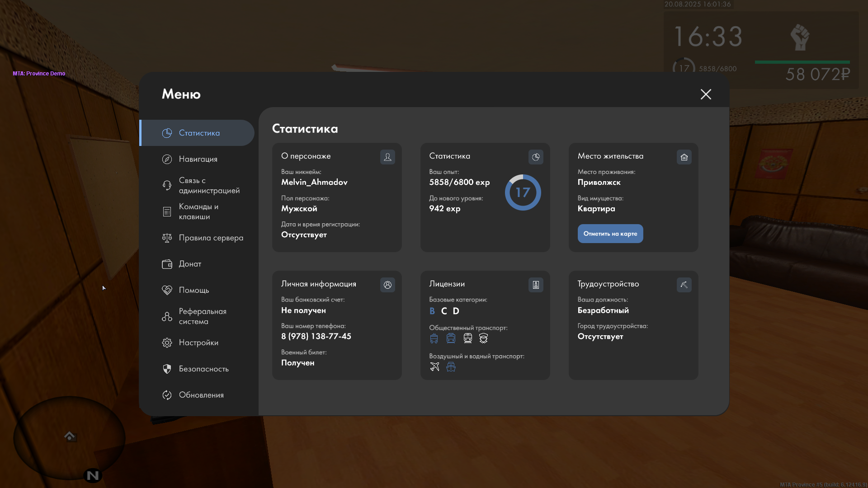Viewport: 868px width, 488px height.
Task: Click the green health bar in the HUD
Action: [x=802, y=62]
